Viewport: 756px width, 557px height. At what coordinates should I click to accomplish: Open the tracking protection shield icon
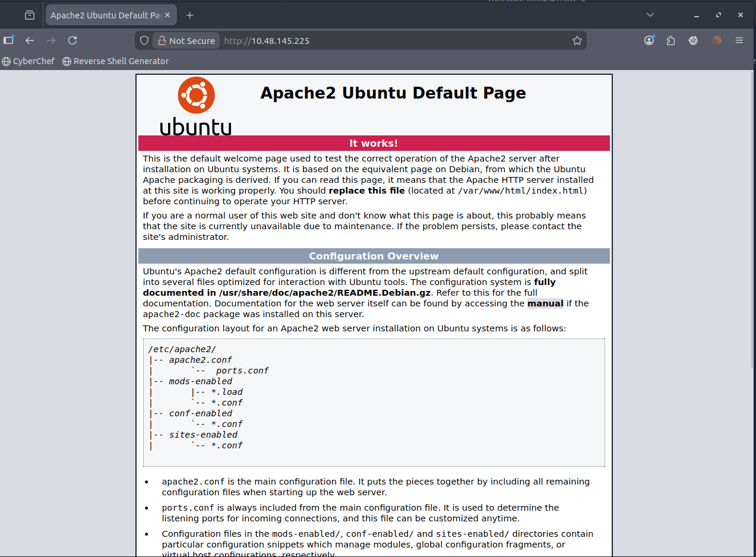(144, 40)
